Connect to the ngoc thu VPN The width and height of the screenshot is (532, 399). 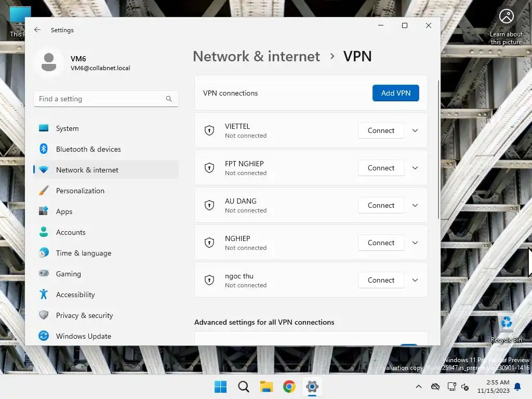pos(381,280)
